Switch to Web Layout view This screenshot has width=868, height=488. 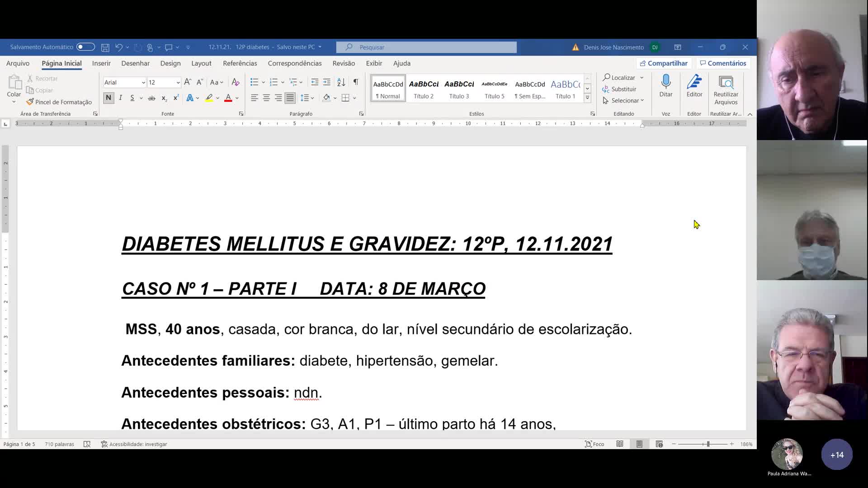pyautogui.click(x=659, y=444)
